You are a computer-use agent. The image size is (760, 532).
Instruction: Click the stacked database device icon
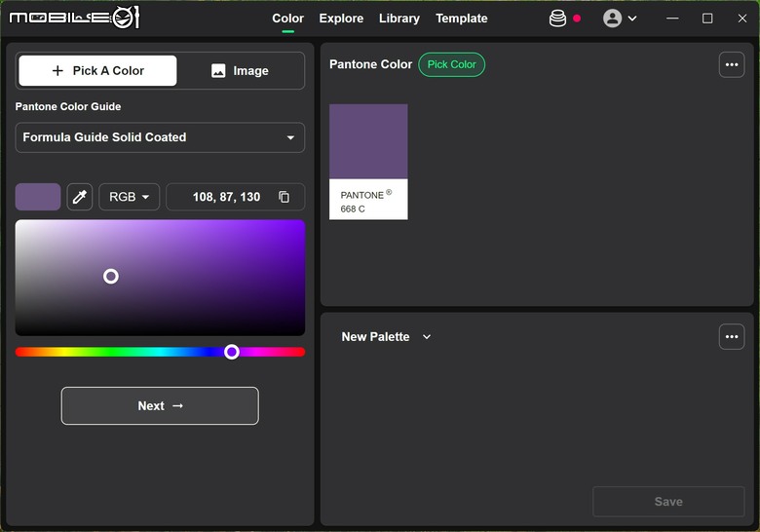pyautogui.click(x=557, y=19)
